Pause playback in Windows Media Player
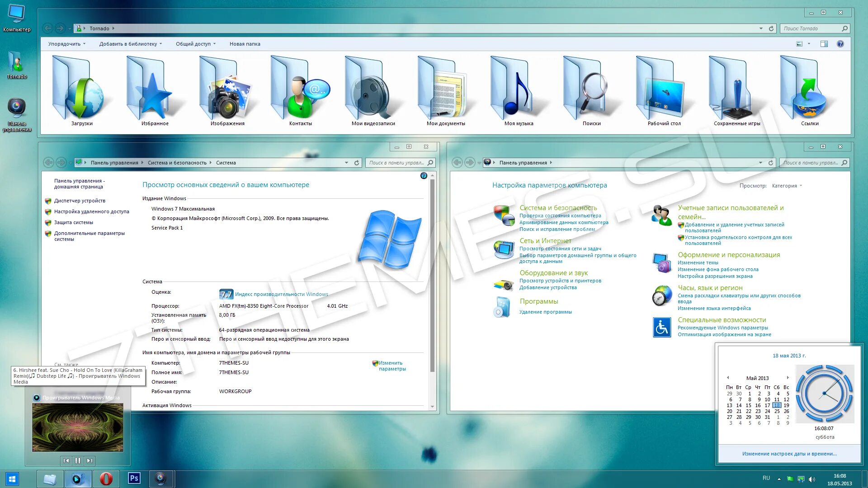 pyautogui.click(x=77, y=460)
